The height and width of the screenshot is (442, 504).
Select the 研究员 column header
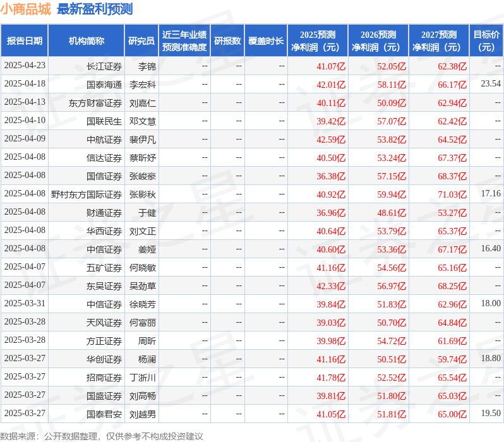(x=141, y=40)
